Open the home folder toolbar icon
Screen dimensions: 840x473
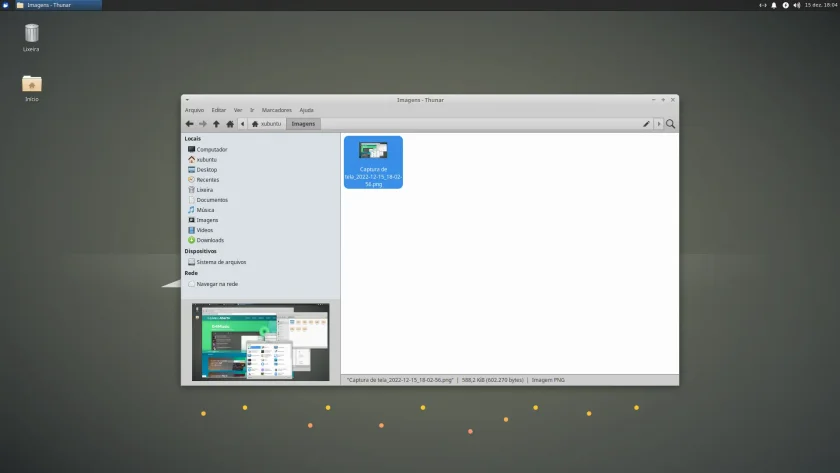point(230,124)
